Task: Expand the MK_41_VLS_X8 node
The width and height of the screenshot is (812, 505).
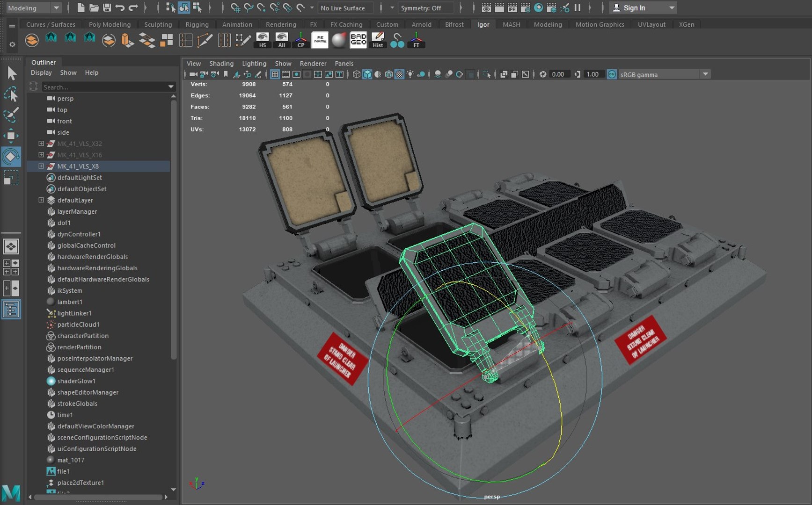Action: coord(41,166)
